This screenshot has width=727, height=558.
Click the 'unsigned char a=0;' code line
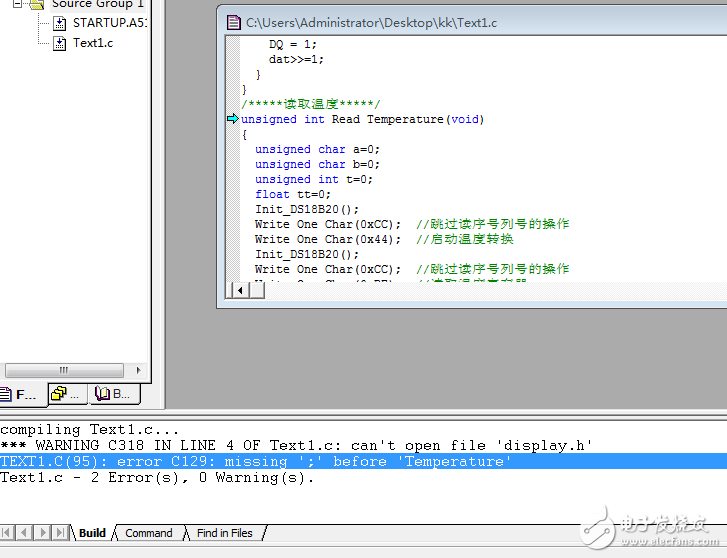coord(317,149)
